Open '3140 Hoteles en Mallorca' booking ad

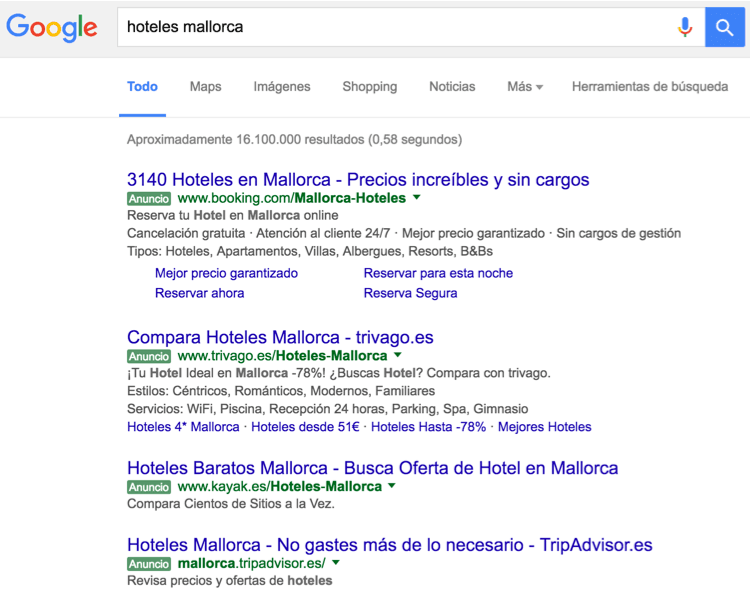[x=358, y=180]
